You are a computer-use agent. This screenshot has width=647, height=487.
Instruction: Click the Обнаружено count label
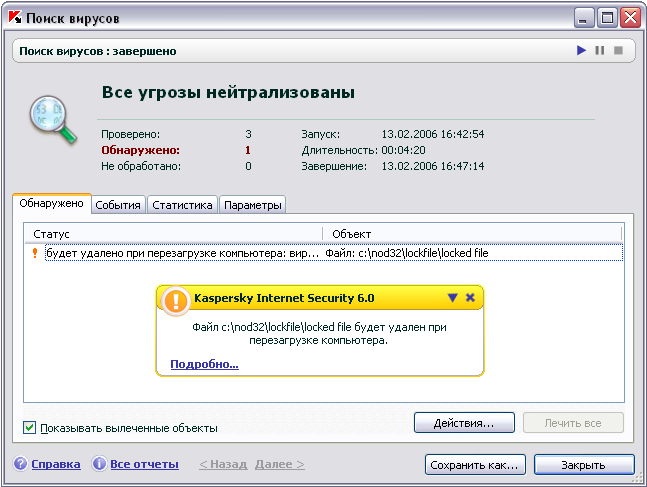click(141, 150)
